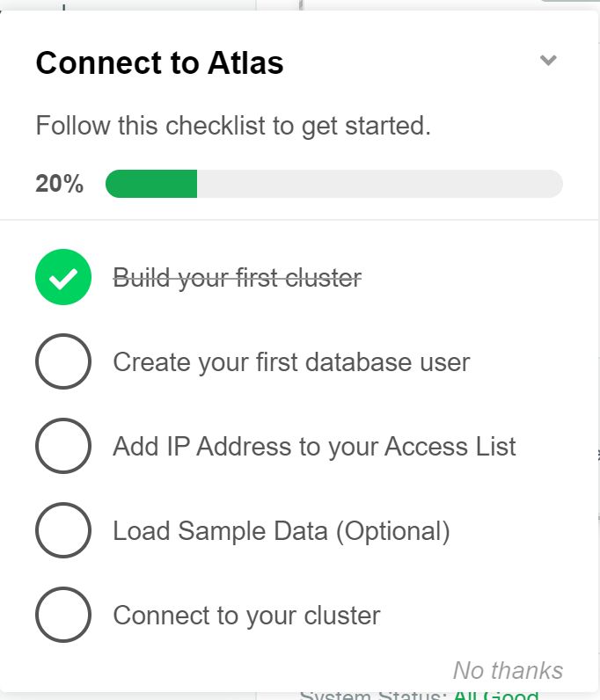Choose the Load Sample Data (Optional) step
Screen dimensions: 600x700
click(x=282, y=531)
